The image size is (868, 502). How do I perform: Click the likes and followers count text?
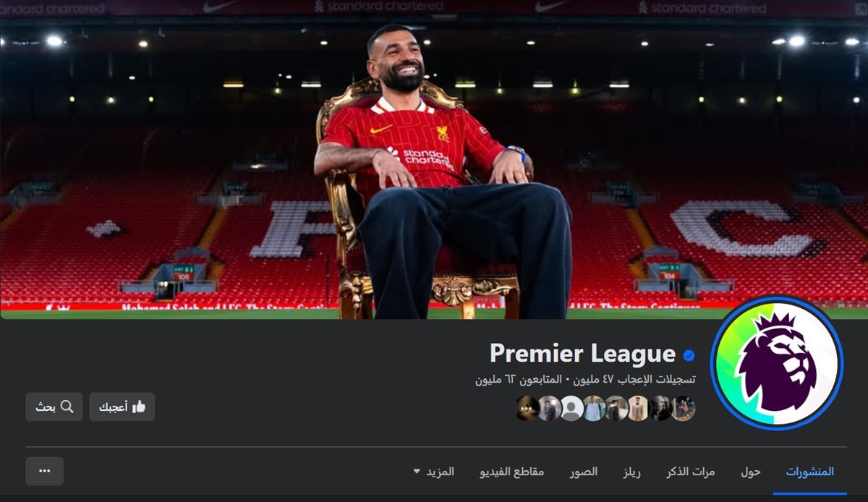(x=585, y=379)
